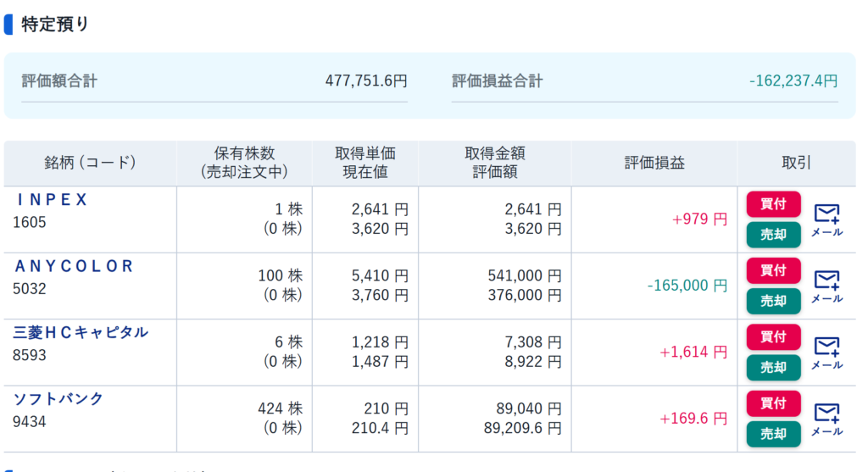Click 売却 for 三菱HCキャピタル

click(x=773, y=367)
